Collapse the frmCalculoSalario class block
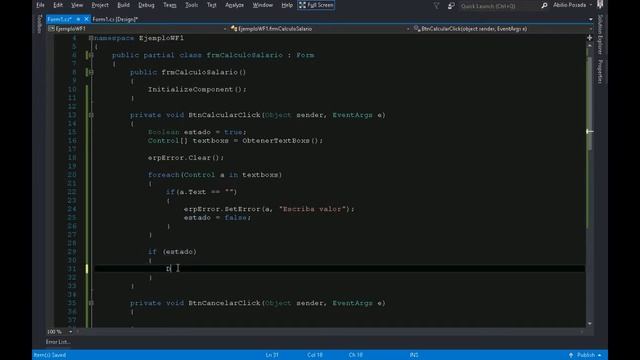The height and width of the screenshot is (360, 640). (91, 55)
